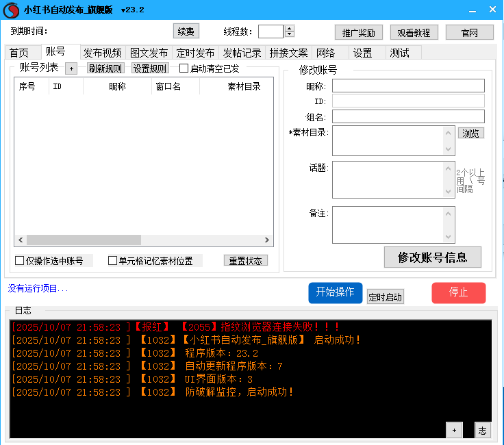Toggle 单元格记忆素材位置 checkbox

point(113,261)
